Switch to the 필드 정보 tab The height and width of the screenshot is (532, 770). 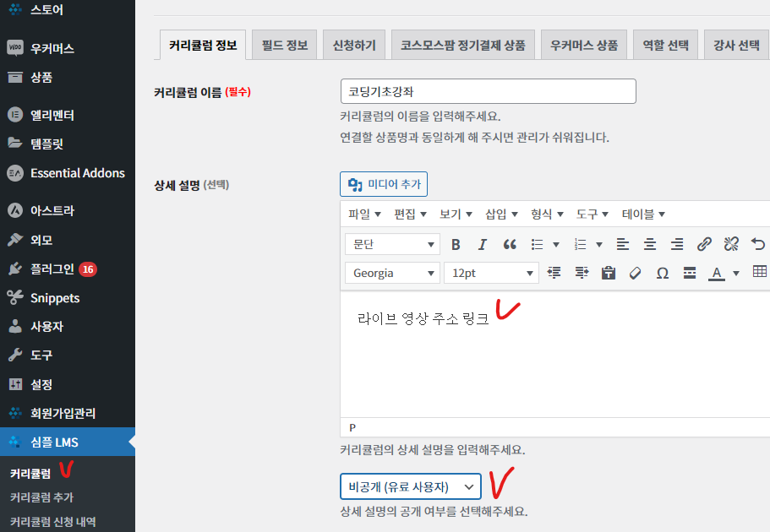tap(284, 45)
